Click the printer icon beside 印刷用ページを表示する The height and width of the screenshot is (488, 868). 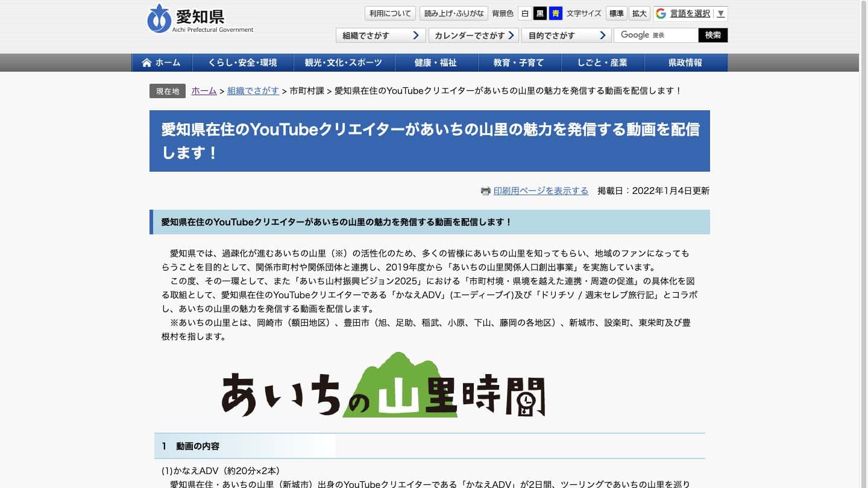[486, 190]
